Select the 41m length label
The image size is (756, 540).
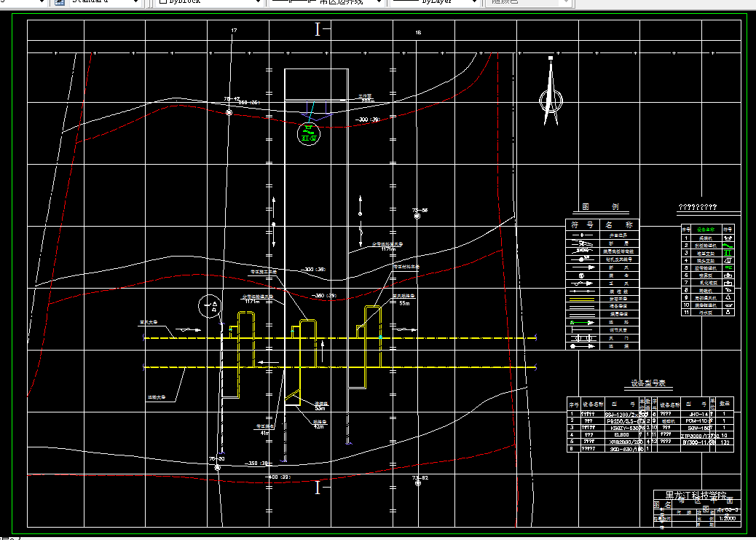[x=264, y=433]
